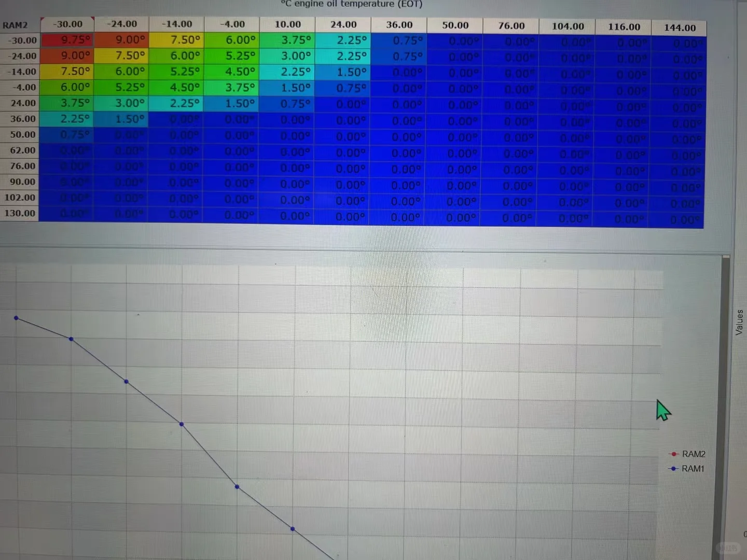Select the 0.75° cell in row 50.00
The image size is (747, 560).
click(x=66, y=135)
